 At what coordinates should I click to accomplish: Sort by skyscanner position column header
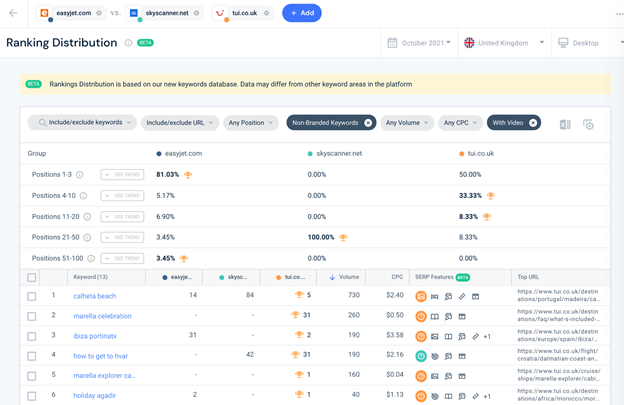tap(233, 277)
